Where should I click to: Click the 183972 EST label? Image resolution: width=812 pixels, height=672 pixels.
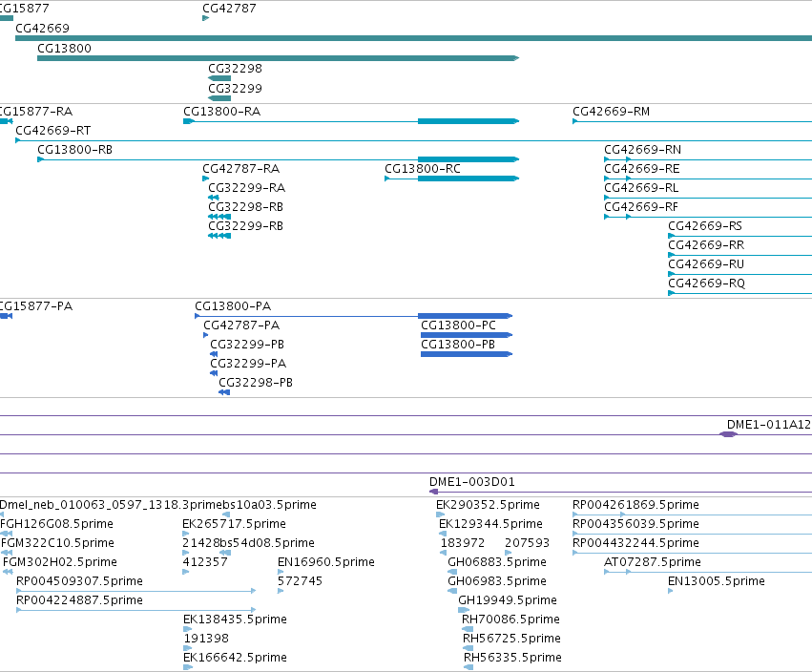click(x=463, y=543)
